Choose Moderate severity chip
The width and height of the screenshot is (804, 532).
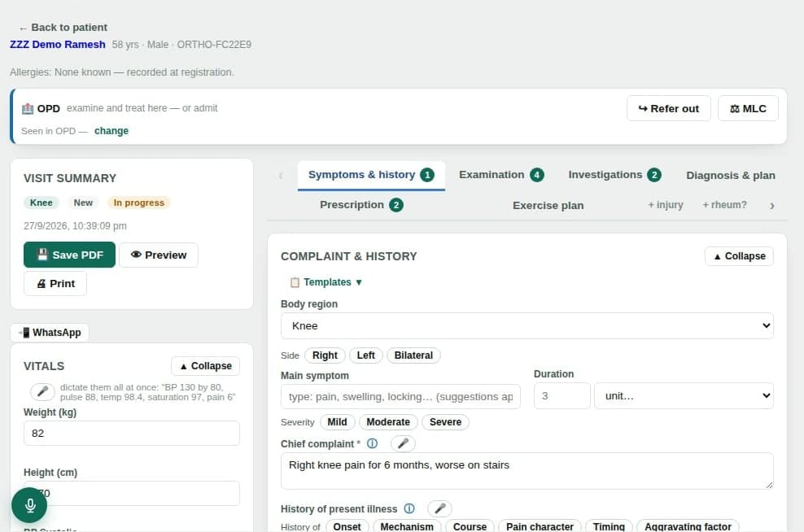pos(388,422)
